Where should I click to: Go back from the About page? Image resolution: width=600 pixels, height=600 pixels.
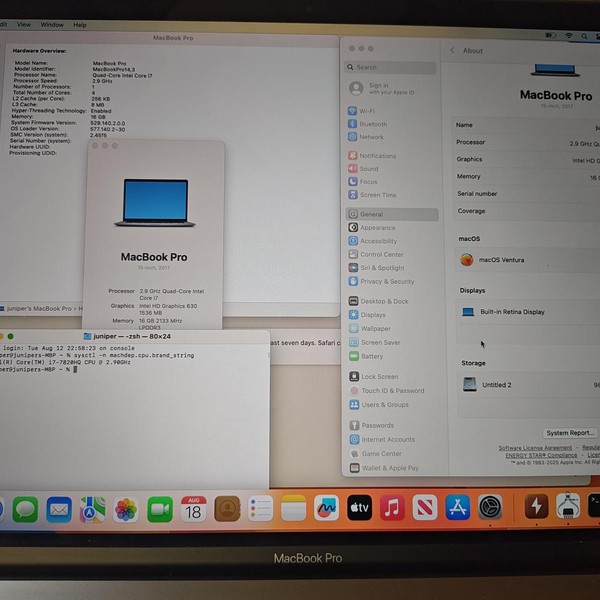point(453,51)
